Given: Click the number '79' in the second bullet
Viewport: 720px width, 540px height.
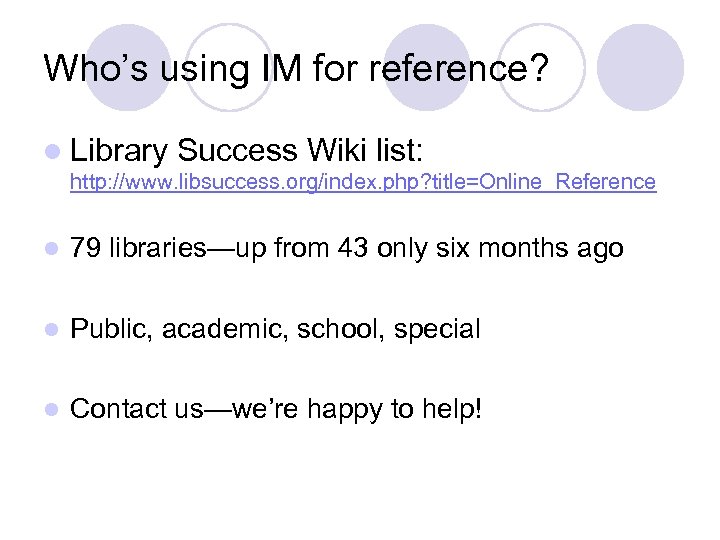Looking at the screenshot, I should (x=87, y=248).
